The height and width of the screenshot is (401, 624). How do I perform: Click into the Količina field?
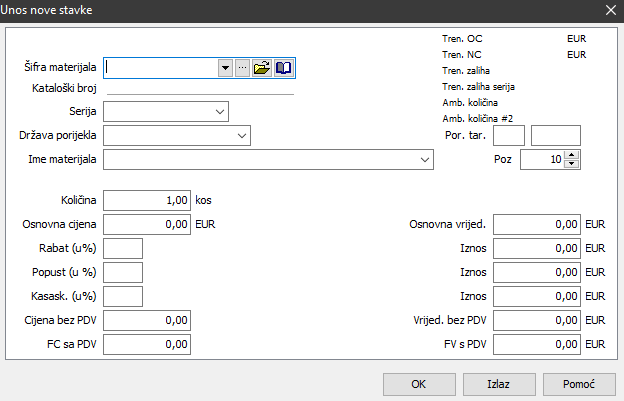pos(147,201)
